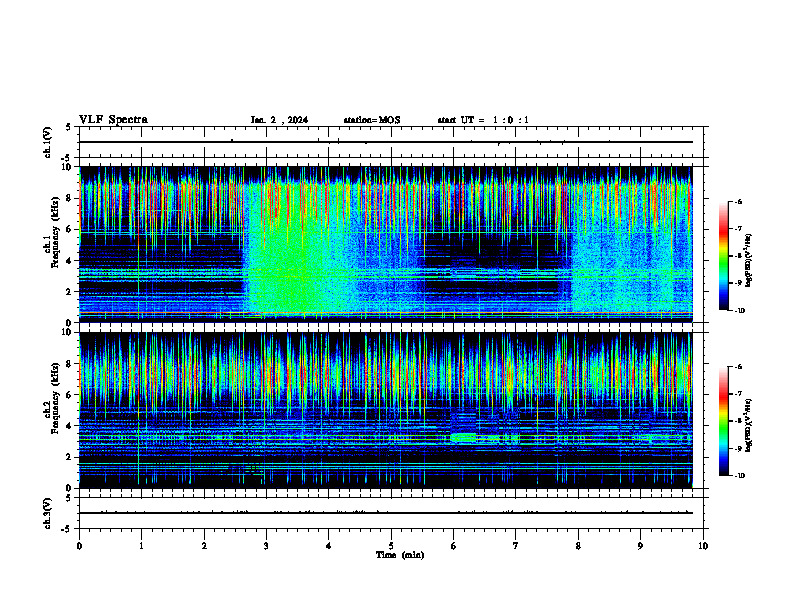Screen dimensions: 792x612
Task: Click the 'ch.1(V)' axis label
Action: coord(48,142)
